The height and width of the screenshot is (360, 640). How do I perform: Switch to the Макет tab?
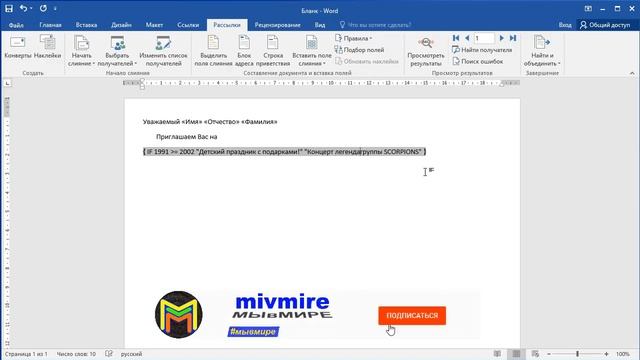click(154, 25)
